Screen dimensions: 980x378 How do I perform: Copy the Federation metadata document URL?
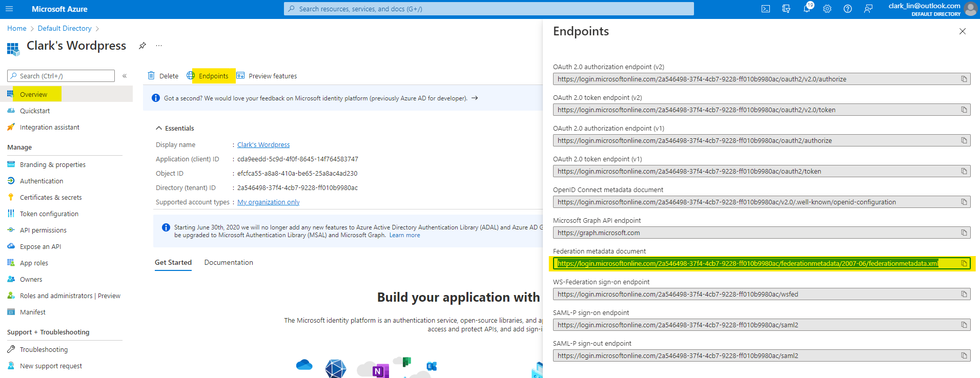964,263
